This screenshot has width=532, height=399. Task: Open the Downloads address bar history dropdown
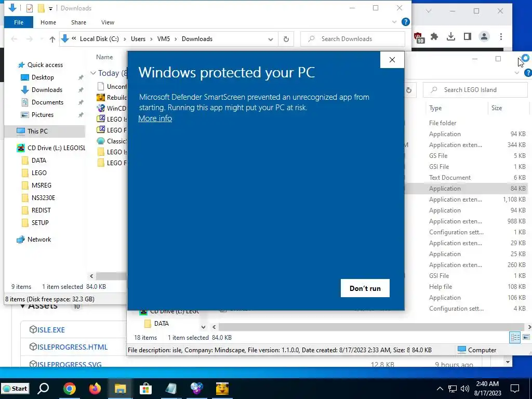tap(270, 39)
